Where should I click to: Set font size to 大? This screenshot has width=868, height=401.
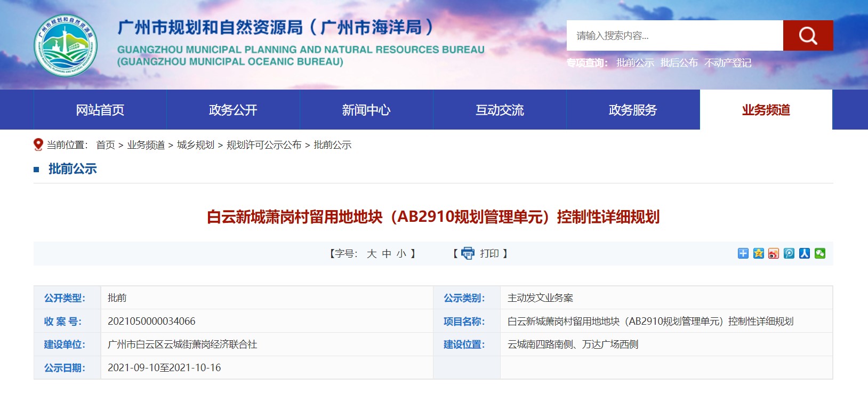(x=372, y=254)
